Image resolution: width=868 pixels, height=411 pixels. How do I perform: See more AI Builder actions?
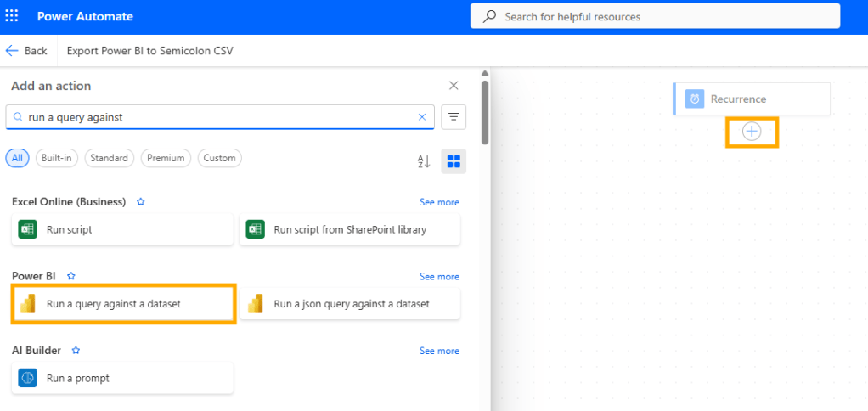click(439, 351)
